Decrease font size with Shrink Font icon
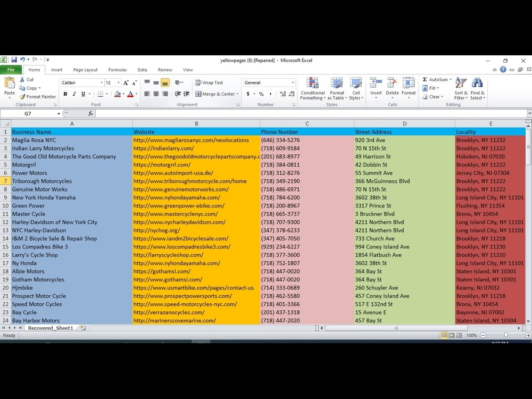 pyautogui.click(x=135, y=83)
